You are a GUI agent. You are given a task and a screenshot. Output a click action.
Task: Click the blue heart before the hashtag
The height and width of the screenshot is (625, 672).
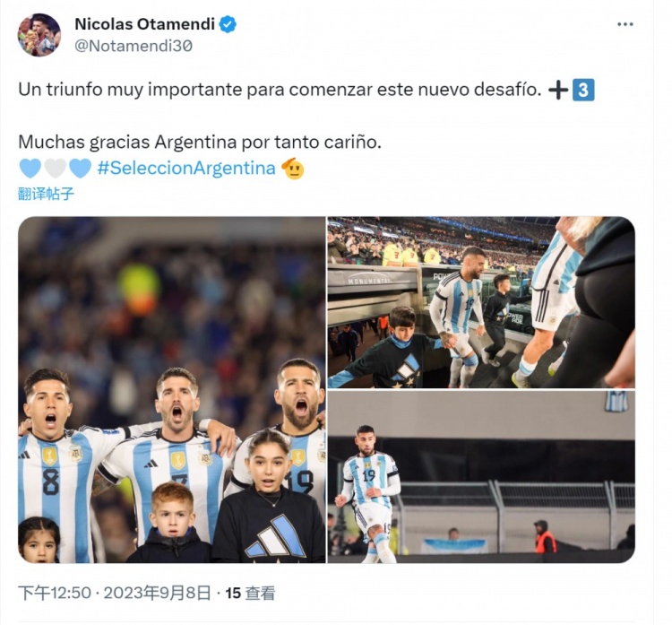click(80, 169)
